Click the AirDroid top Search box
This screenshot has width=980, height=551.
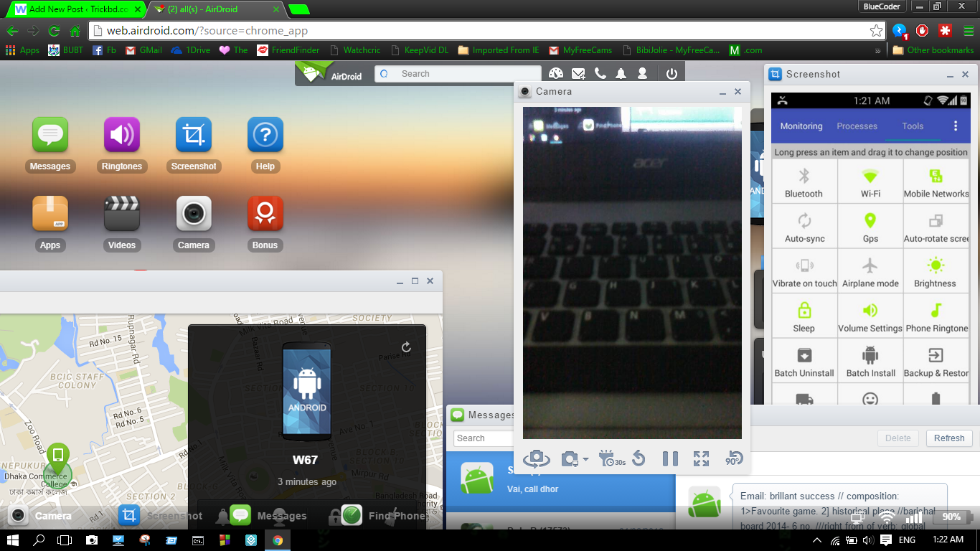(458, 74)
